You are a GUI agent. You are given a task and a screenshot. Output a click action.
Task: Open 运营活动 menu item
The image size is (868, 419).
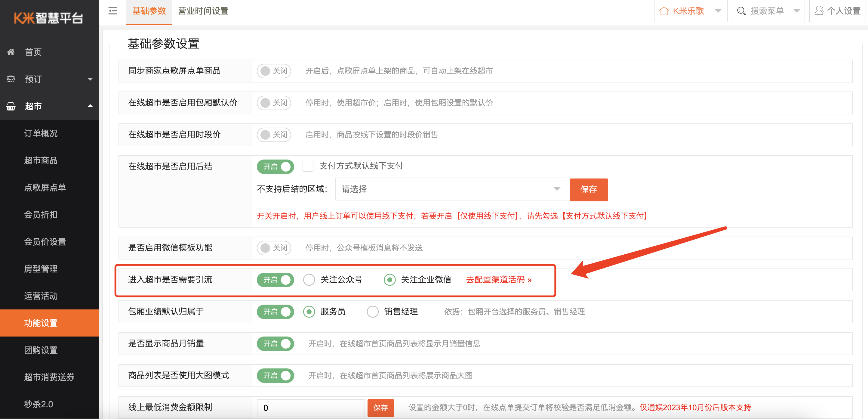pos(50,296)
